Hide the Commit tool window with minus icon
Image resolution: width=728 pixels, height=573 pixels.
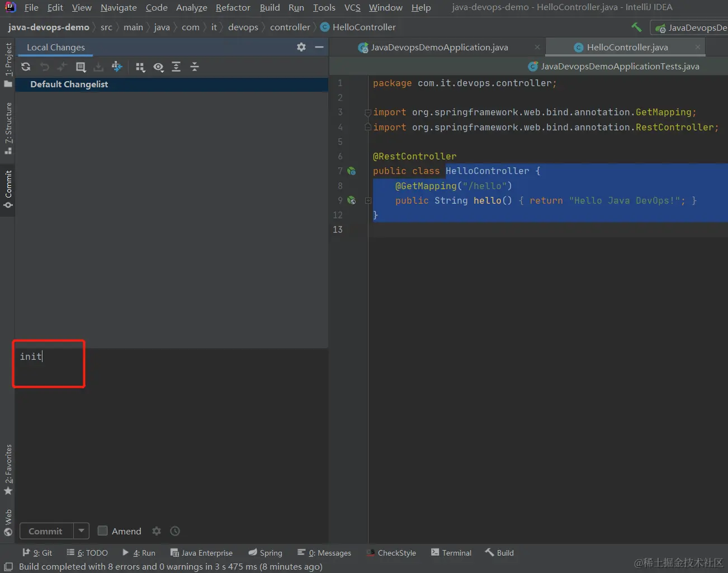click(319, 47)
